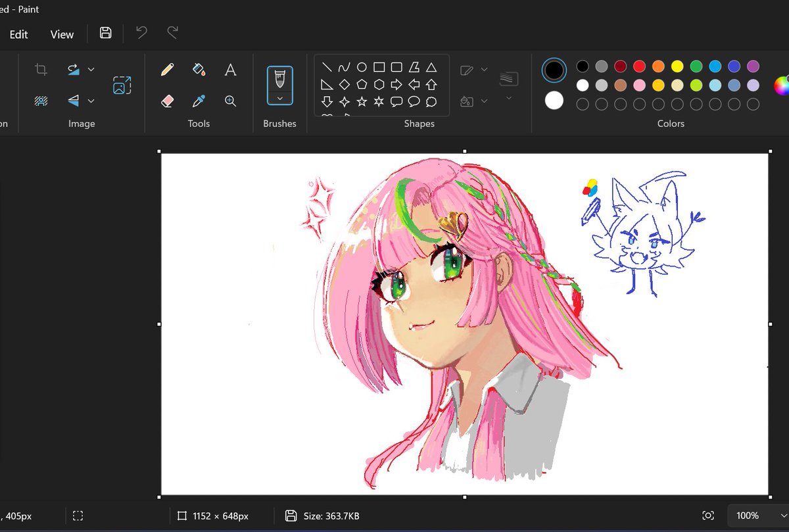Select the Oval shape
Screen dimensions: 789x532
[362, 67]
